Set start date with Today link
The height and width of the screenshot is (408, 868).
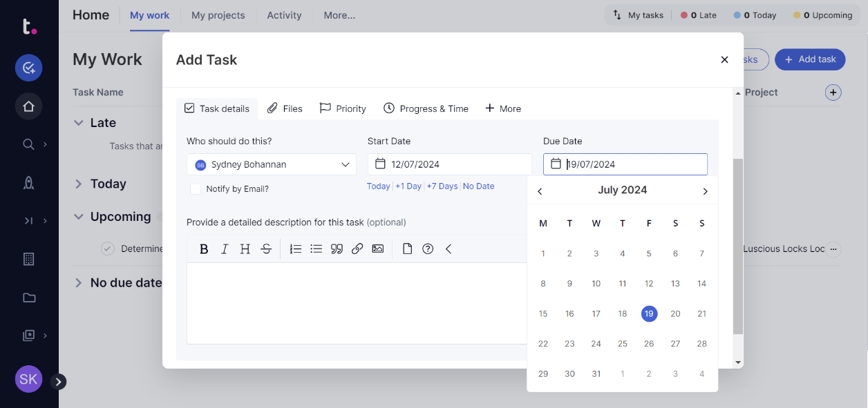[x=378, y=186]
